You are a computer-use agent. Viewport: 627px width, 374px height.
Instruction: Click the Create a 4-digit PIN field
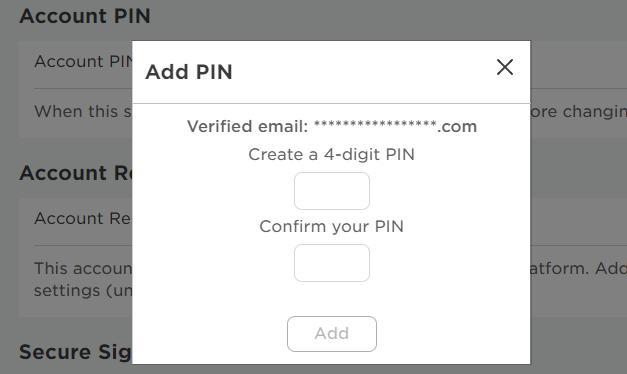point(331,191)
